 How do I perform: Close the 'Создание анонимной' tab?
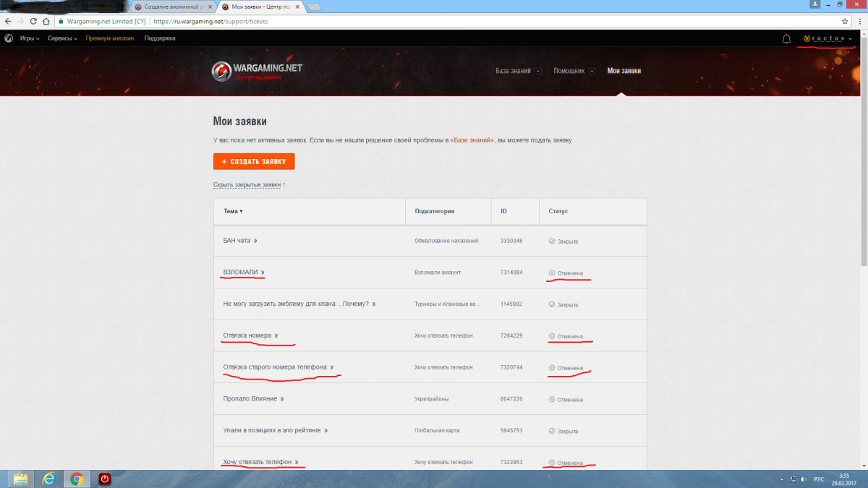pos(211,7)
